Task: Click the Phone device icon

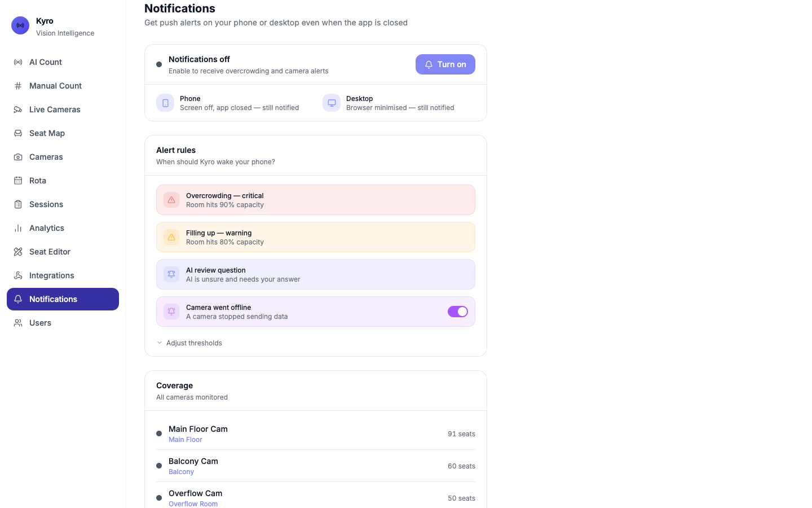Action: (165, 103)
